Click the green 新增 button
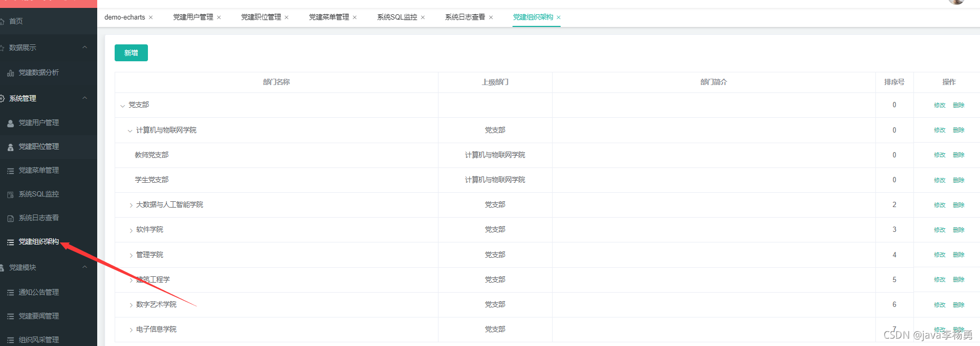Viewport: 980px width, 346px height. tap(131, 53)
